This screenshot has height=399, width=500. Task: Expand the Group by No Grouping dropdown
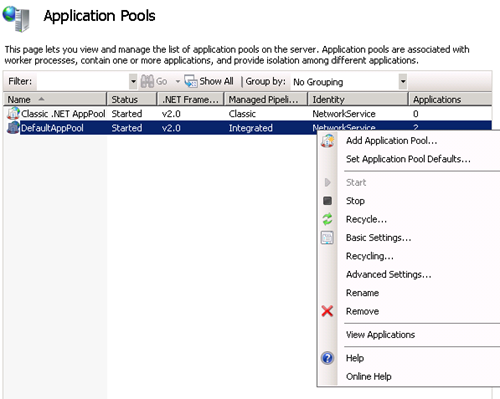[x=403, y=81]
